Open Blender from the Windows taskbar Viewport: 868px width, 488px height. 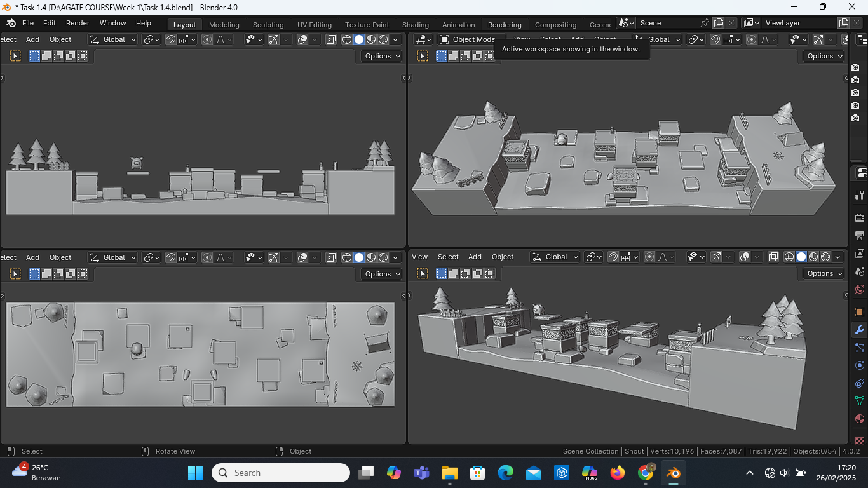point(673,473)
